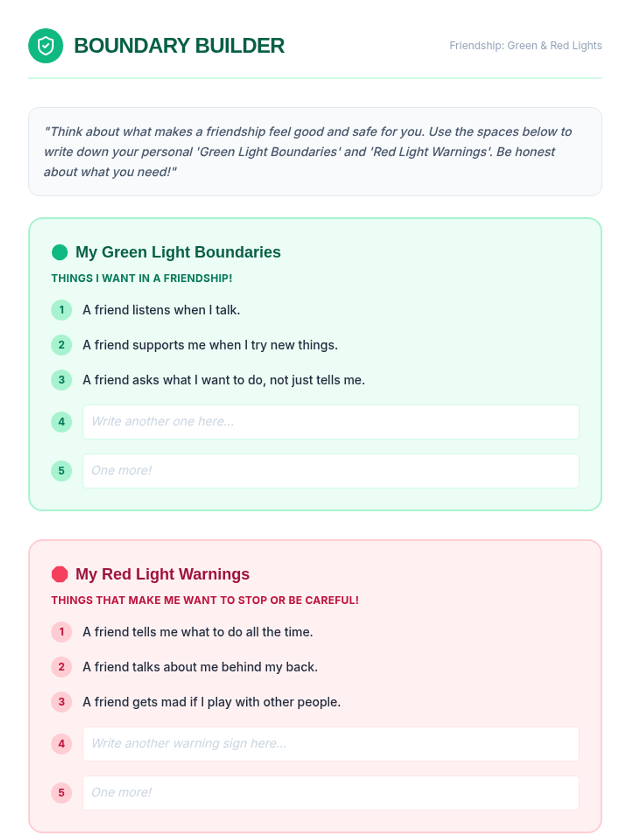Click the green circle beside Green Light Boundaries
Image resolution: width=630 pixels, height=840 pixels.
coord(60,252)
